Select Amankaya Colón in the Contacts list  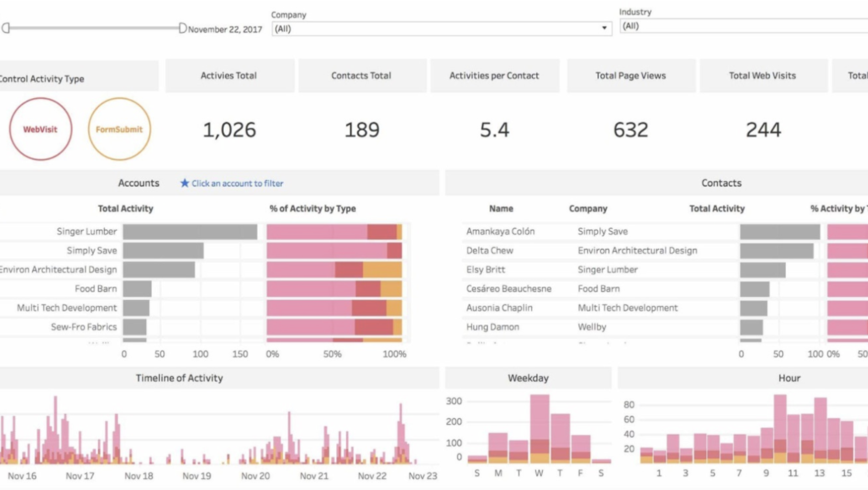[x=500, y=232]
